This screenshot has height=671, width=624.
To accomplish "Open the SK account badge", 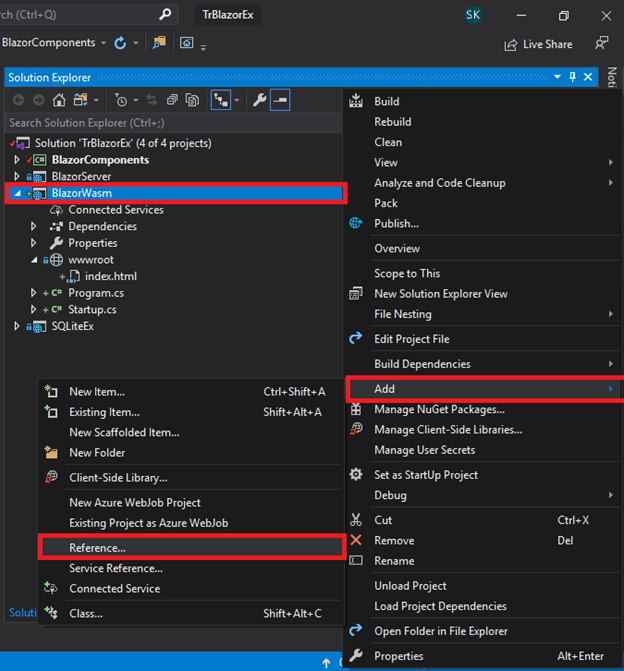I will (473, 15).
